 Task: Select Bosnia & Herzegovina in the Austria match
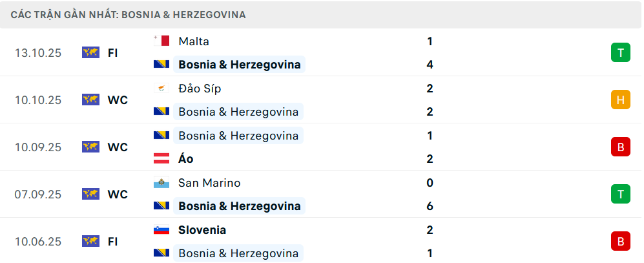tap(238, 136)
